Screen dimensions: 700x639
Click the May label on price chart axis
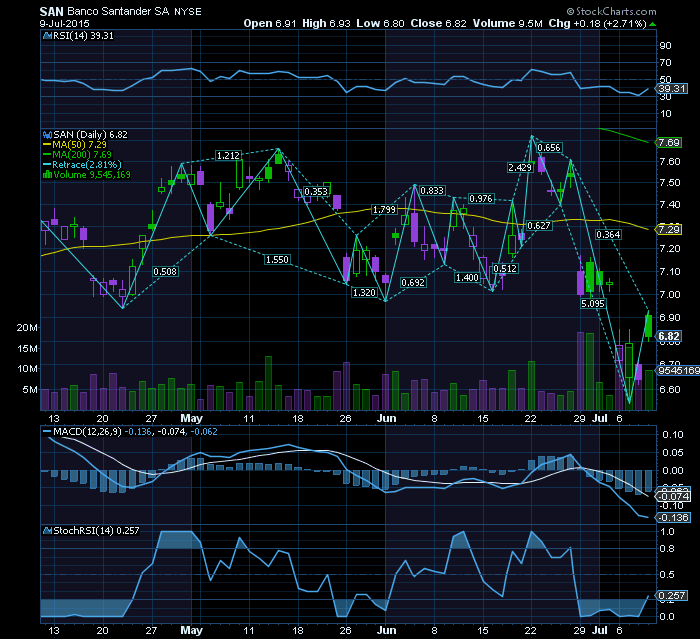point(191,418)
